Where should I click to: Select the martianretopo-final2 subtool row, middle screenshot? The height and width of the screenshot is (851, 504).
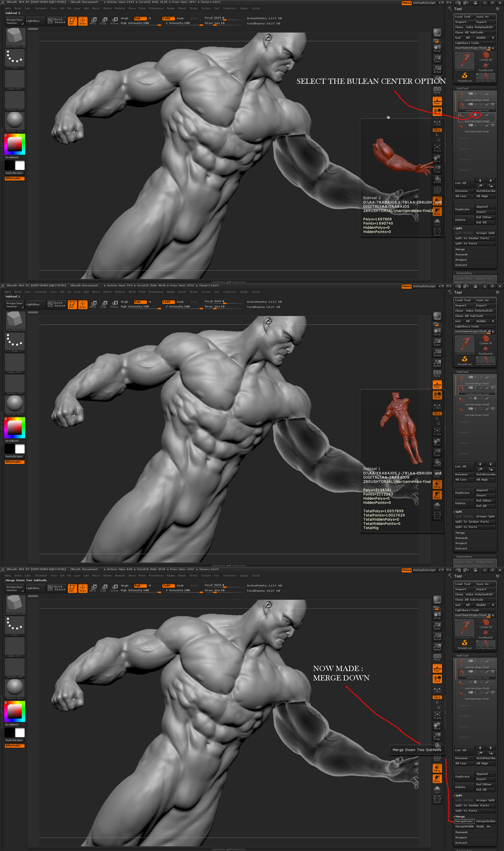[x=477, y=400]
